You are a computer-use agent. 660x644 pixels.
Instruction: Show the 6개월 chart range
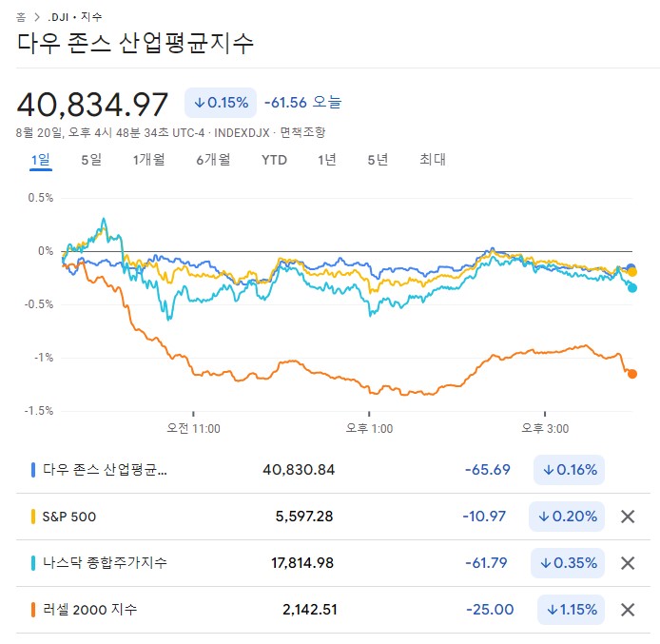click(213, 160)
